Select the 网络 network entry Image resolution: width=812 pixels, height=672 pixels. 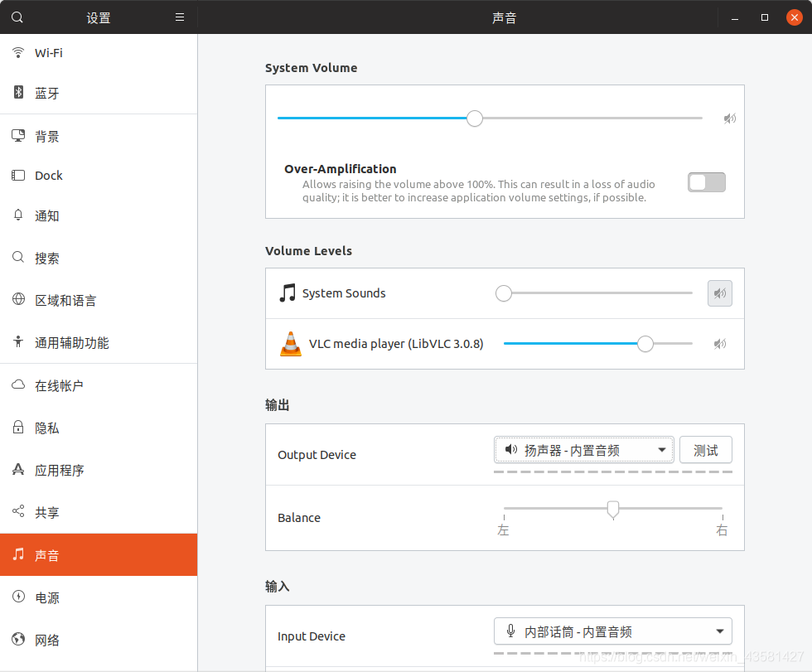(99, 640)
